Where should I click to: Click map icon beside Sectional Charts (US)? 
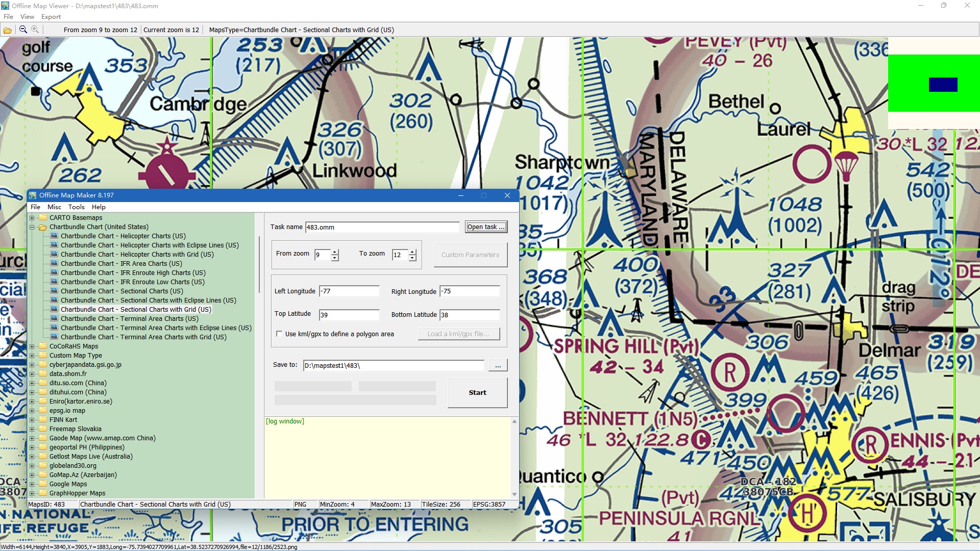pyautogui.click(x=54, y=291)
